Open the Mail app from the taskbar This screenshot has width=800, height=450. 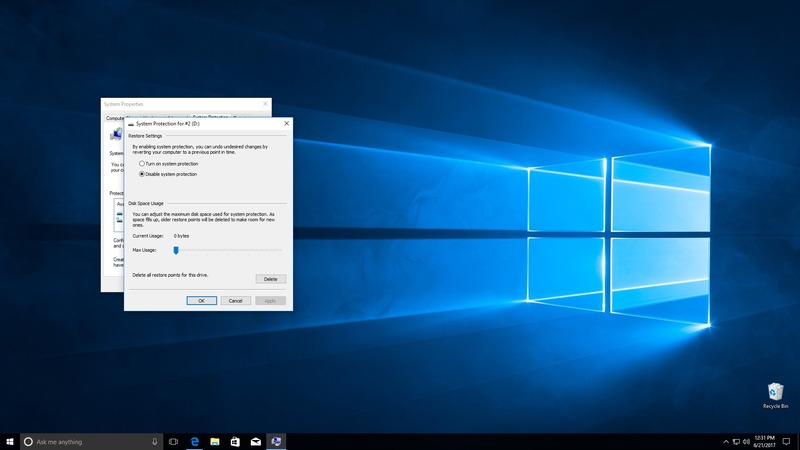pyautogui.click(x=256, y=441)
